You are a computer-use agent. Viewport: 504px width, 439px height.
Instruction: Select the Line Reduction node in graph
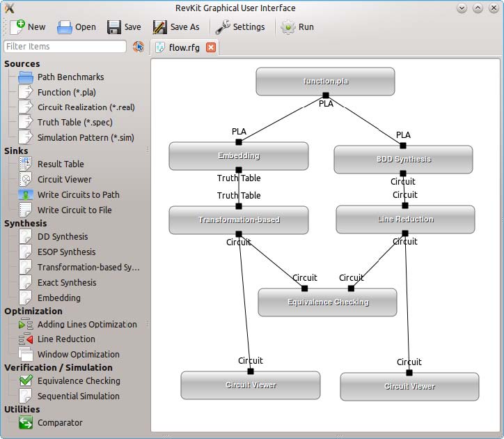(x=405, y=219)
